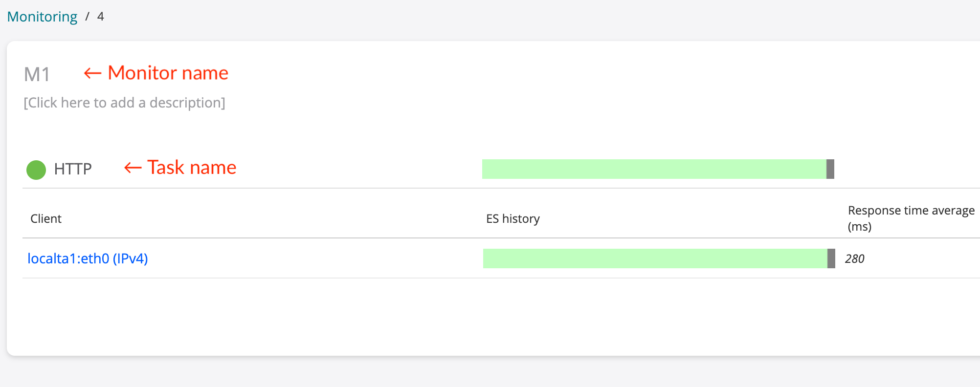Open the Monitoring breadcrumb link

(x=42, y=17)
